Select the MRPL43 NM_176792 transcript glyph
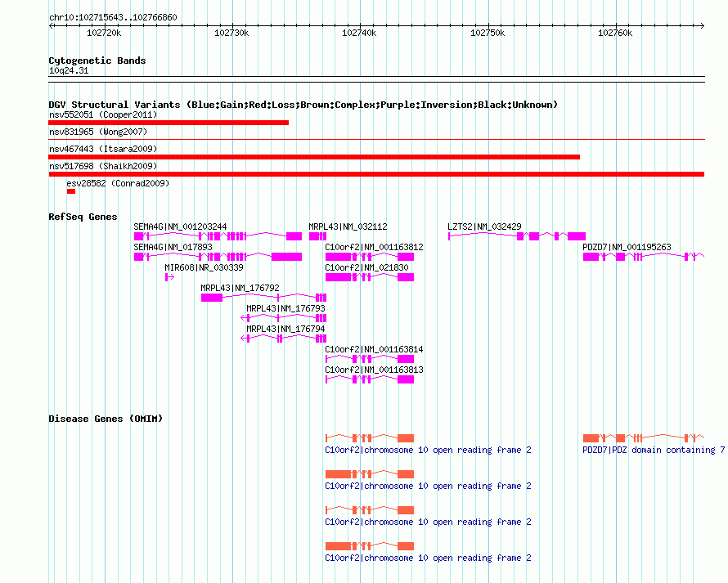Screen dimensions: 728x583 263,298
